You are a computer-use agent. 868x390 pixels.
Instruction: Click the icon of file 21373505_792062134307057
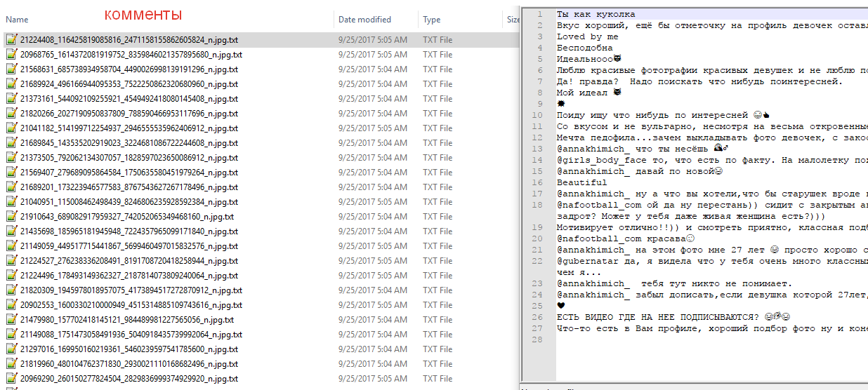[11, 158]
